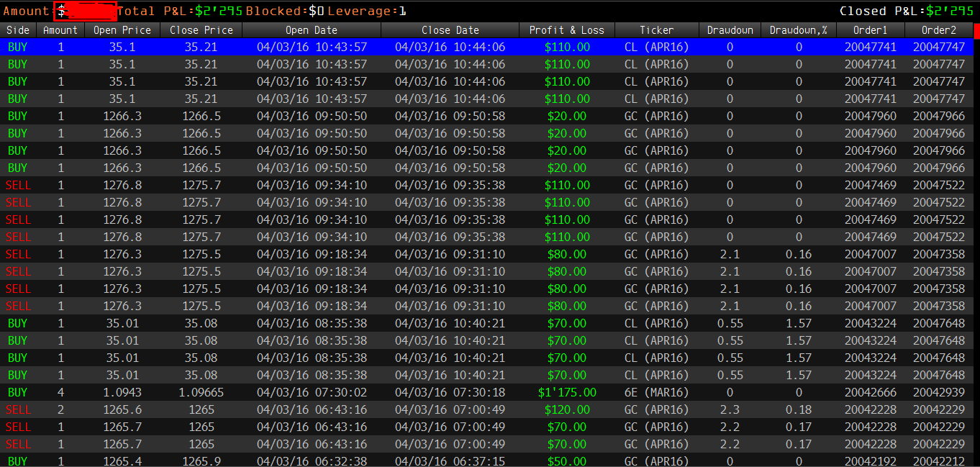This screenshot has width=980, height=467.
Task: Click order number 20042212
Action: (939, 461)
